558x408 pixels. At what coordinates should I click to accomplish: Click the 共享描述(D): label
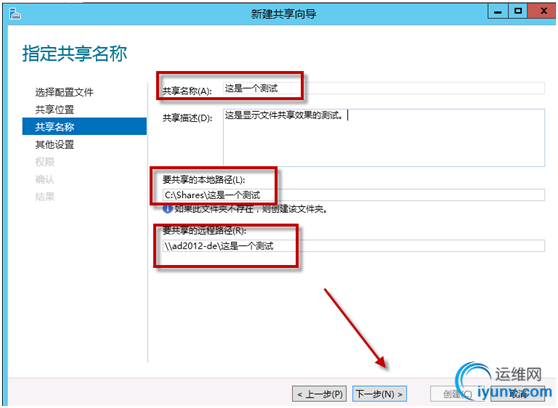click(x=187, y=118)
